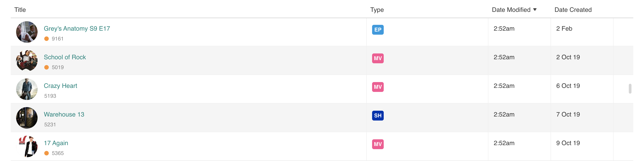This screenshot has width=644, height=161.
Task: Click orange status dot next to 5365
Action: click(x=47, y=153)
